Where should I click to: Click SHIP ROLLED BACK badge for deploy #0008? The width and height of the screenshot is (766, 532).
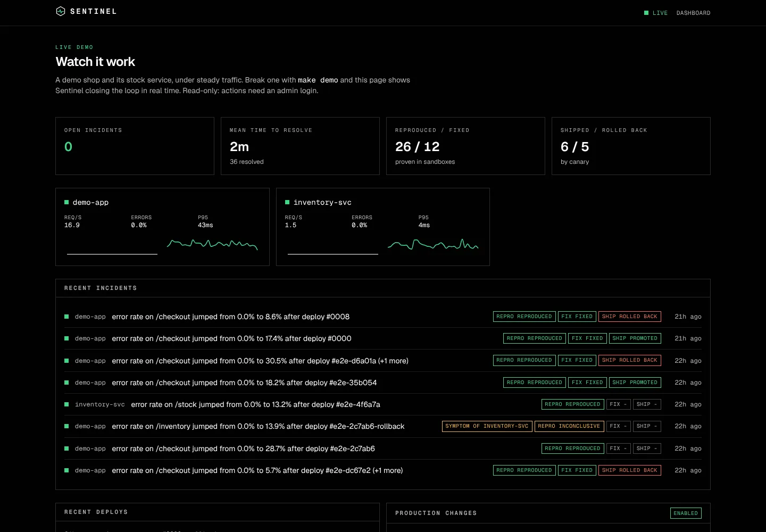coord(630,317)
